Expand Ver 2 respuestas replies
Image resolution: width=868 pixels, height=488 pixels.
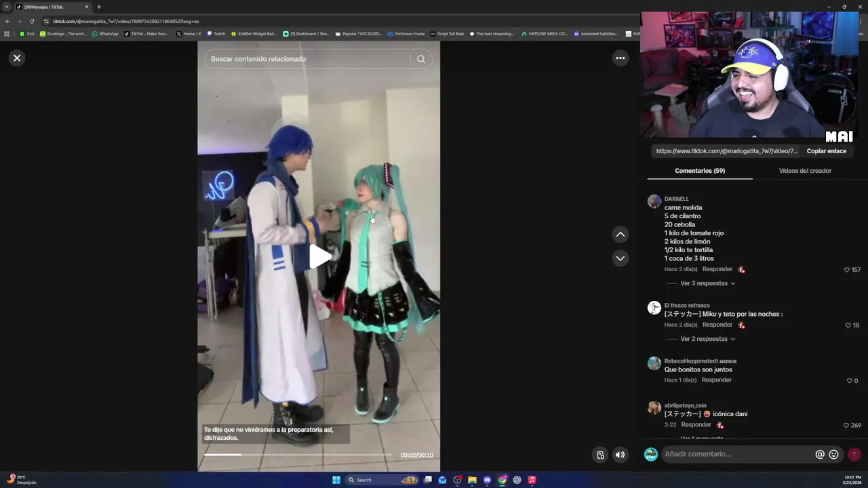coord(707,339)
